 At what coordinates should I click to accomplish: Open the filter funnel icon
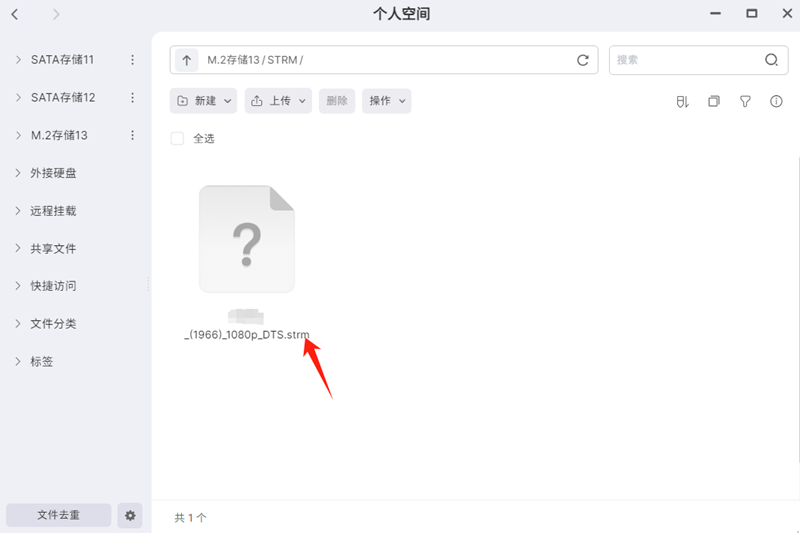[x=745, y=101]
